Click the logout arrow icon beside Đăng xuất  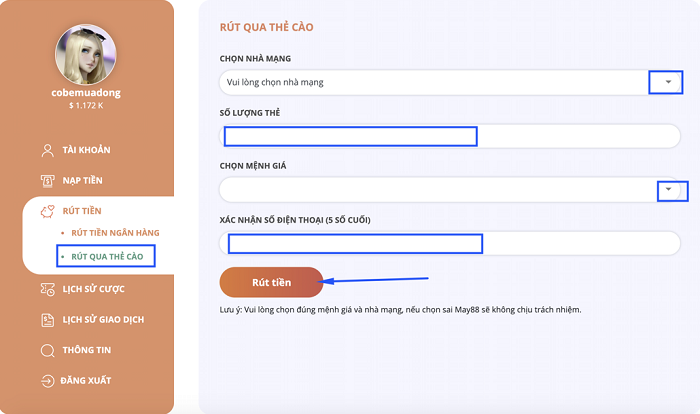pyautogui.click(x=47, y=381)
